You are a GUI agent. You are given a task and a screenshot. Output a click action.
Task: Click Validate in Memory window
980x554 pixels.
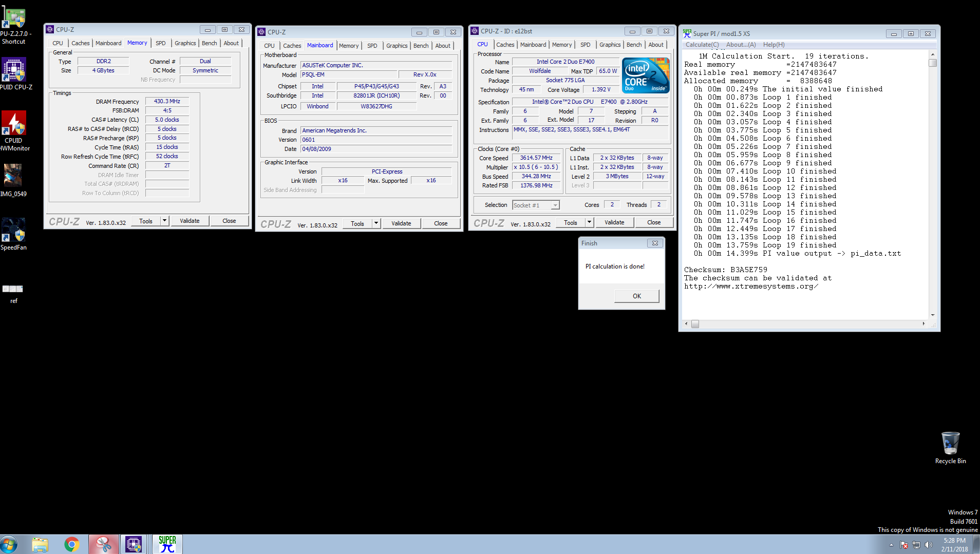click(x=190, y=221)
